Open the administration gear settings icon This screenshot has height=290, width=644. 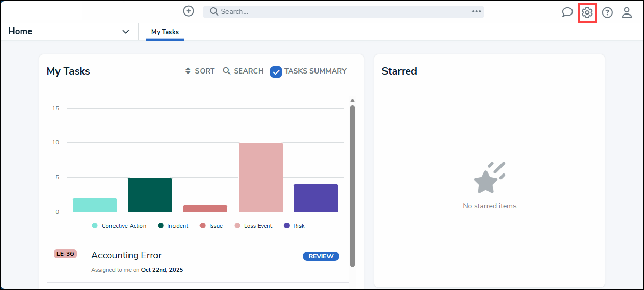[587, 12]
